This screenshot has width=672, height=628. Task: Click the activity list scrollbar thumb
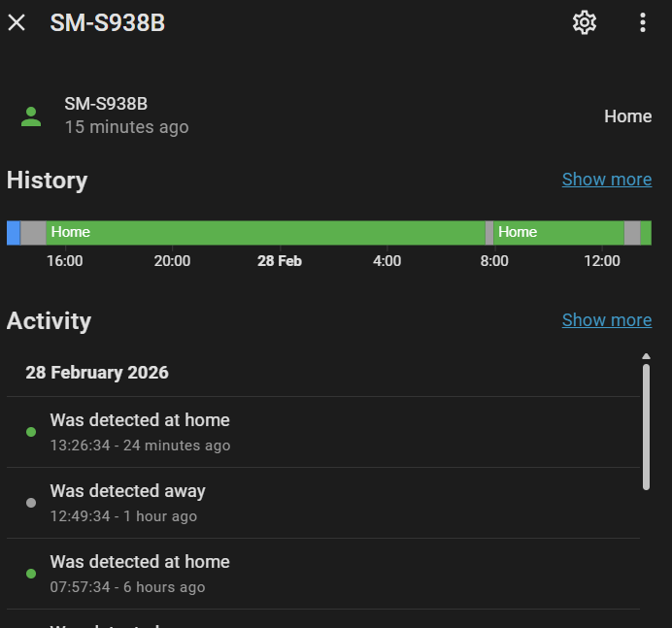coord(646,427)
